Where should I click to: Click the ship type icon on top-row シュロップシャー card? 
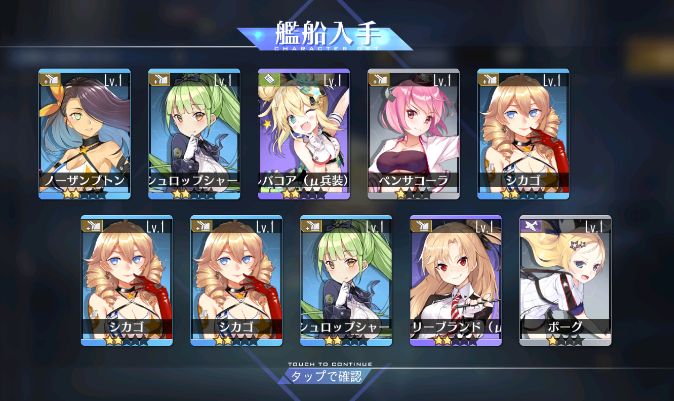[x=159, y=80]
